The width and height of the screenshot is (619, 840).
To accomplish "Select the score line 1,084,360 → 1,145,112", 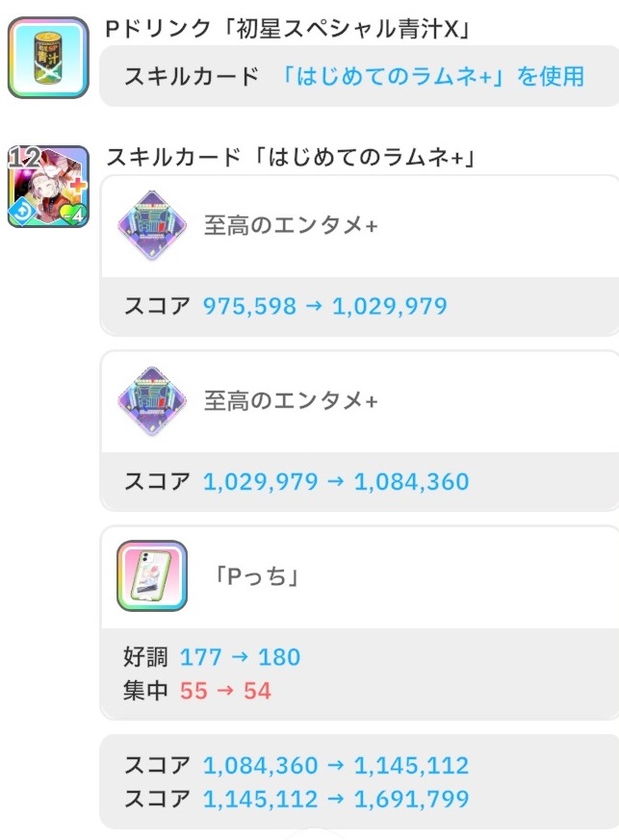I will (297, 766).
